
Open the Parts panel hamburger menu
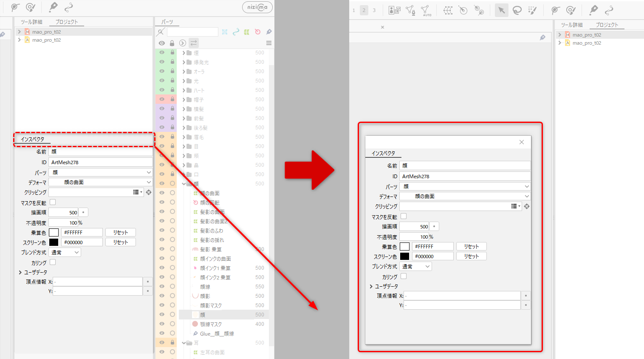(x=268, y=43)
